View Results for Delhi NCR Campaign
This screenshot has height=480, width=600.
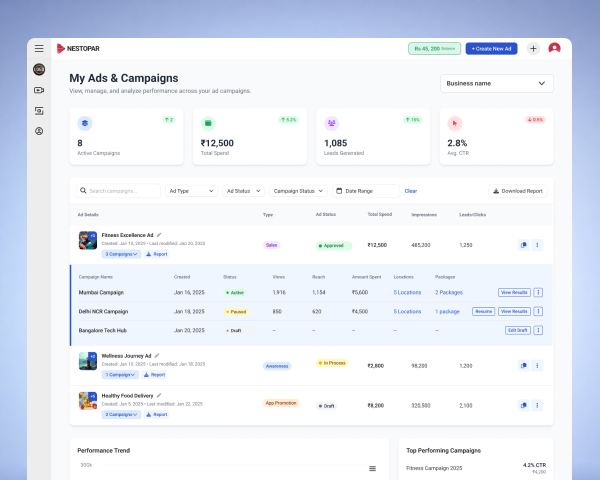coord(514,311)
